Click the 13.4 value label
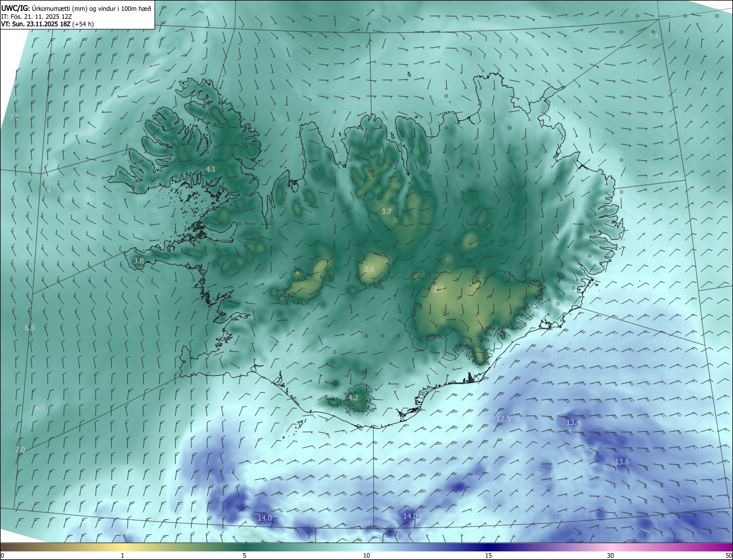733x560 pixels. [573, 422]
